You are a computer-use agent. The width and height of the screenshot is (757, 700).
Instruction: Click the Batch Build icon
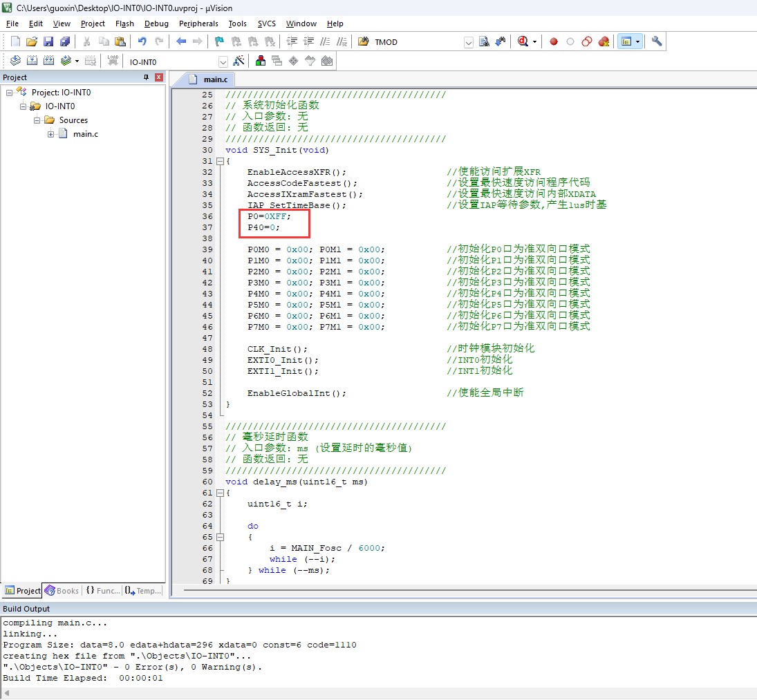click(66, 61)
